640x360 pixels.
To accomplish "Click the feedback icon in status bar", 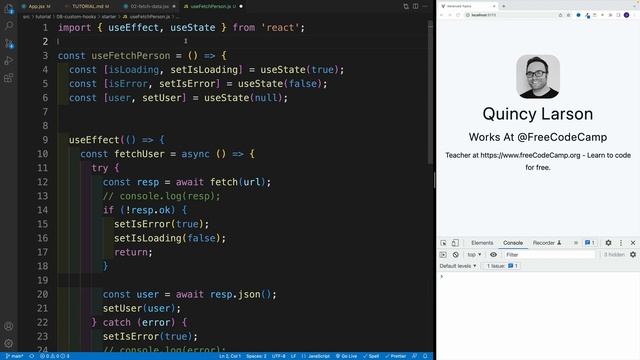I will 415,356.
